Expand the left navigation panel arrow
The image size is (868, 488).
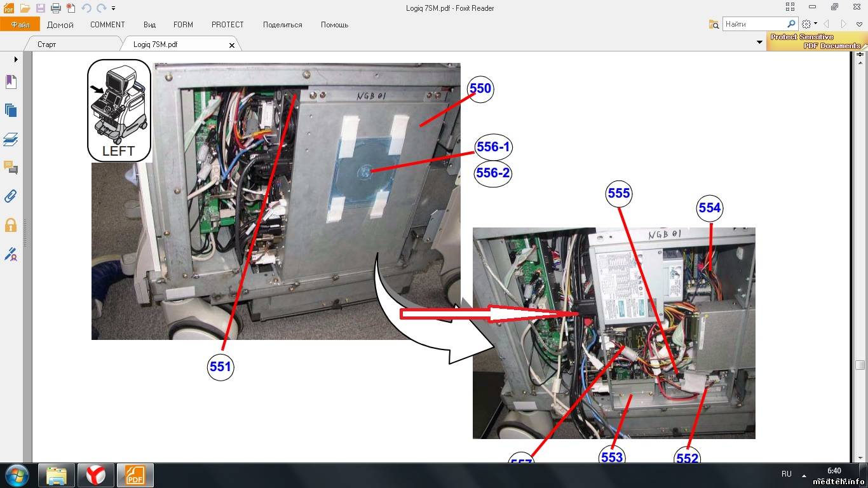point(16,59)
